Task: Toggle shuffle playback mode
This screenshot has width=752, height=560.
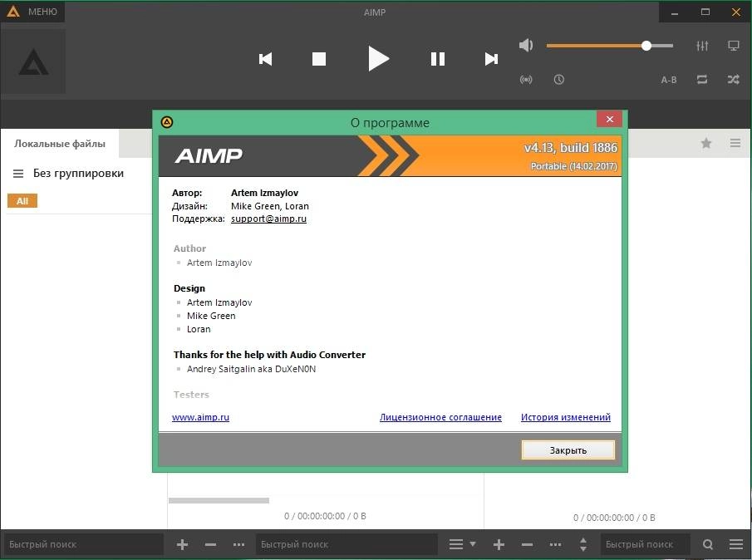Action: coord(733,80)
